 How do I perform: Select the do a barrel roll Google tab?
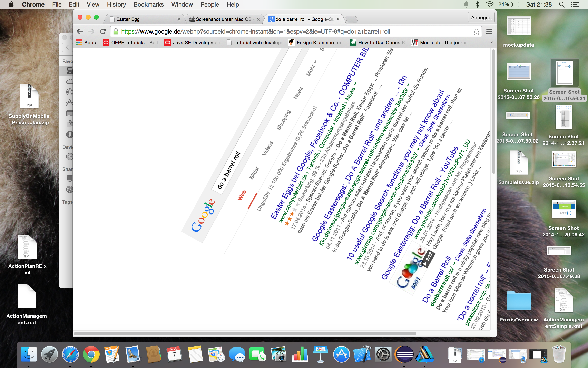304,19
